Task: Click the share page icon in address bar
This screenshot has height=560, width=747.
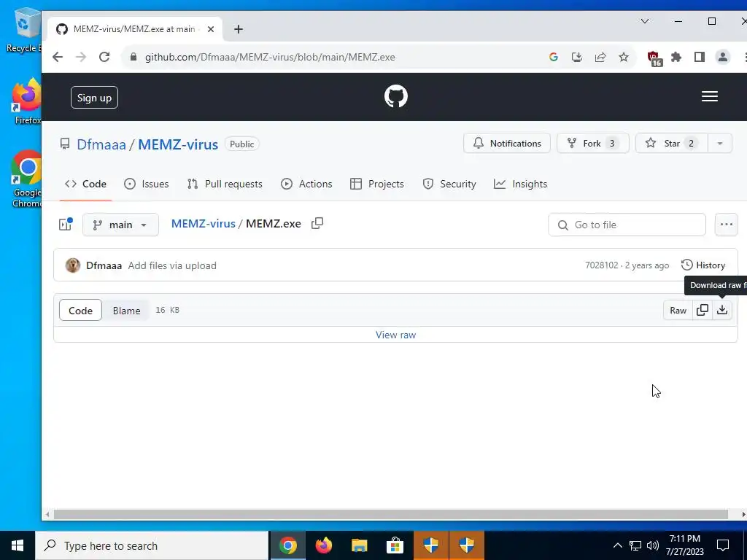Action: pyautogui.click(x=600, y=57)
